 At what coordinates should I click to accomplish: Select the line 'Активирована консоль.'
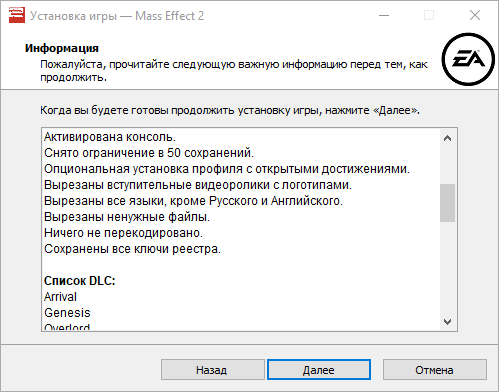110,137
